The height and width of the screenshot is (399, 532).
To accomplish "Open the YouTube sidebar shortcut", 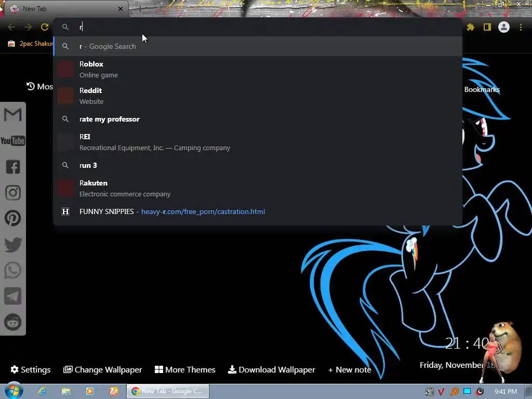I will point(12,141).
